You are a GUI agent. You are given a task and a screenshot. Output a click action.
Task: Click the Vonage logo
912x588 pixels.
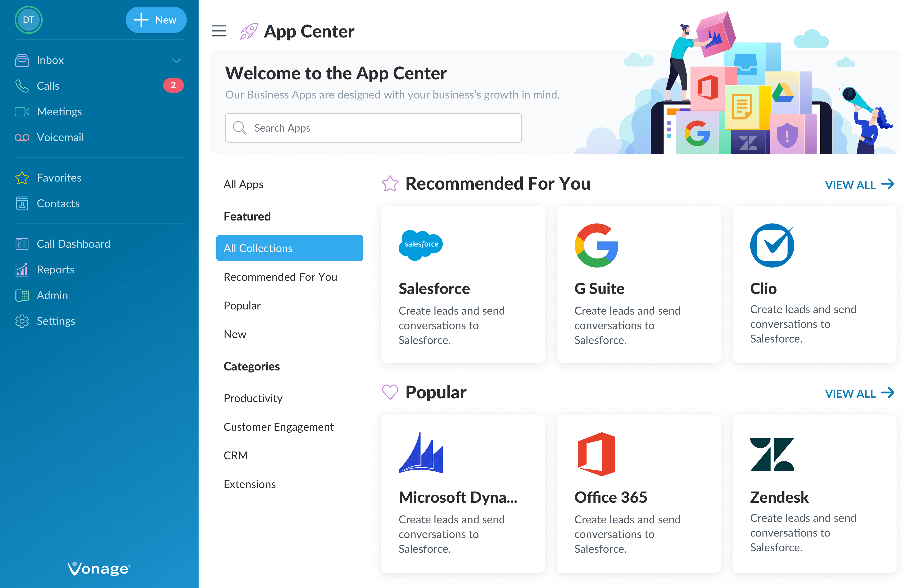pos(99,569)
